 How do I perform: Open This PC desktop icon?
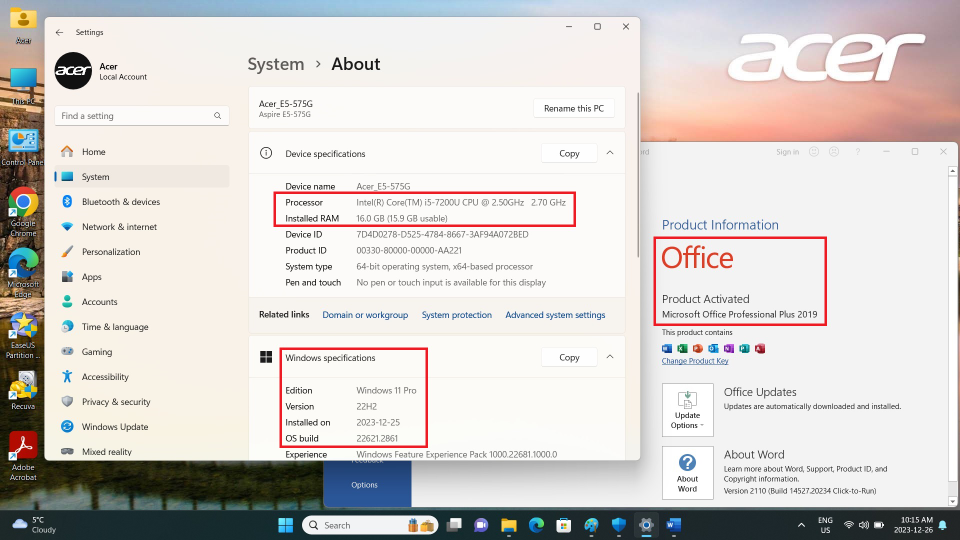coord(23,86)
